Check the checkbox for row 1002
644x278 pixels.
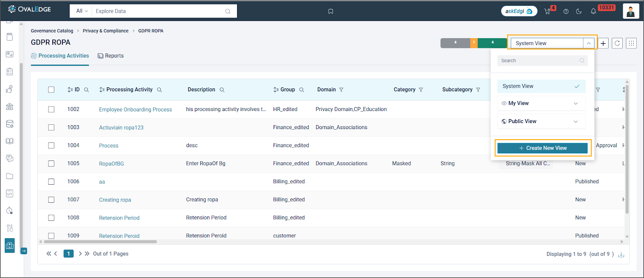pyautogui.click(x=51, y=109)
